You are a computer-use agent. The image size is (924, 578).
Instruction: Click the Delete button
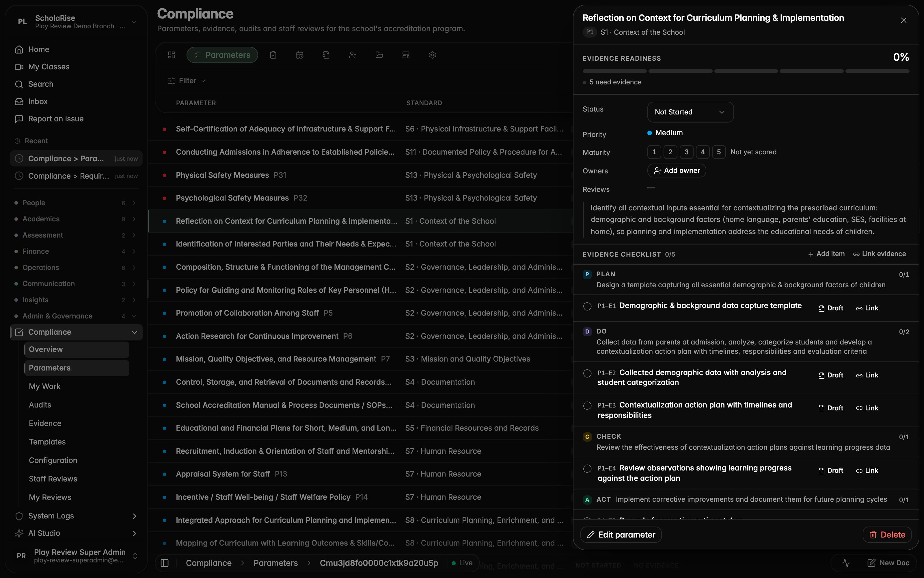(887, 534)
